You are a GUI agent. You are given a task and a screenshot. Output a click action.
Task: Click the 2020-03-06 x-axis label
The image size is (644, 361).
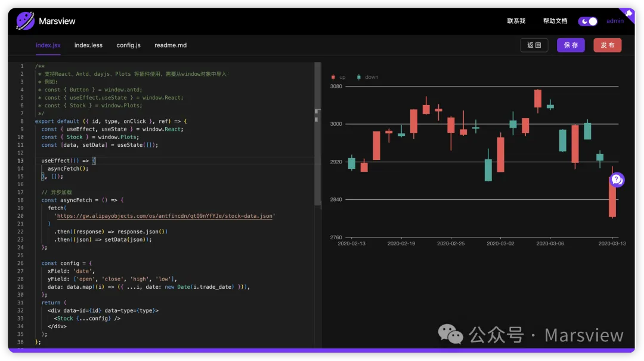click(550, 243)
